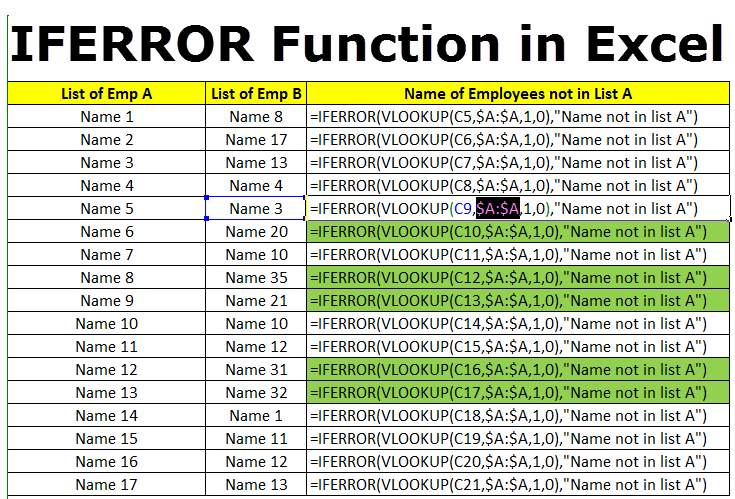The width and height of the screenshot is (735, 499).
Task: Select cell 'Name 1' in List of Emp A
Action: (106, 116)
